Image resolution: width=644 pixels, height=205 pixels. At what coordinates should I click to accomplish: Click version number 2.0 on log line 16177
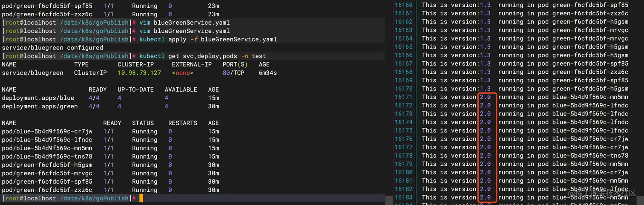point(485,147)
